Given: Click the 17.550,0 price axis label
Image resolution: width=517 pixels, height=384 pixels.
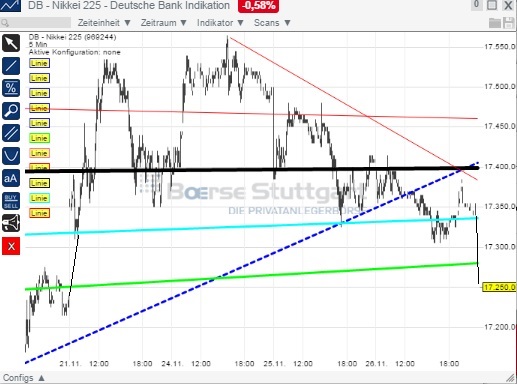Looking at the screenshot, I should pyautogui.click(x=500, y=47).
